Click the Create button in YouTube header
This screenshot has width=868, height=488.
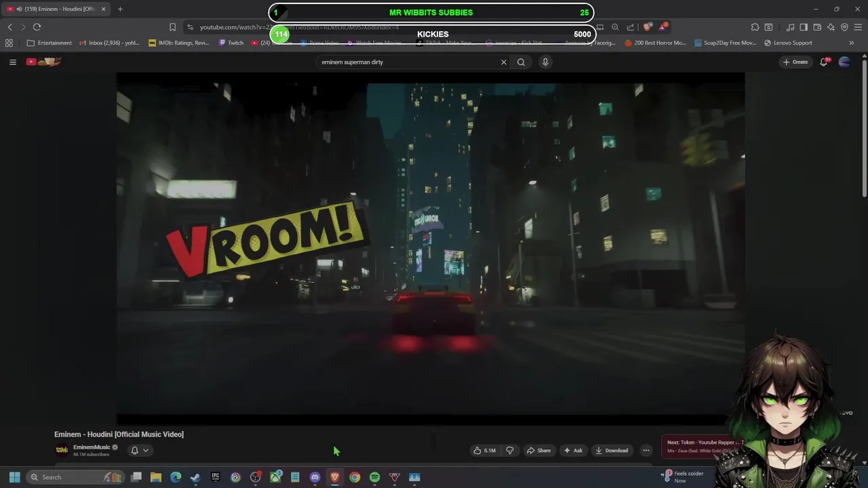795,62
